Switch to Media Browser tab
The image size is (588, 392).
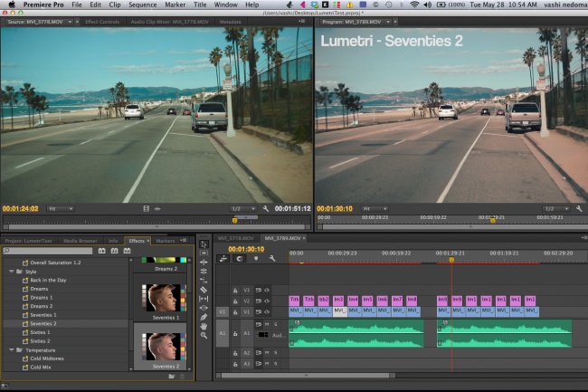click(x=81, y=241)
